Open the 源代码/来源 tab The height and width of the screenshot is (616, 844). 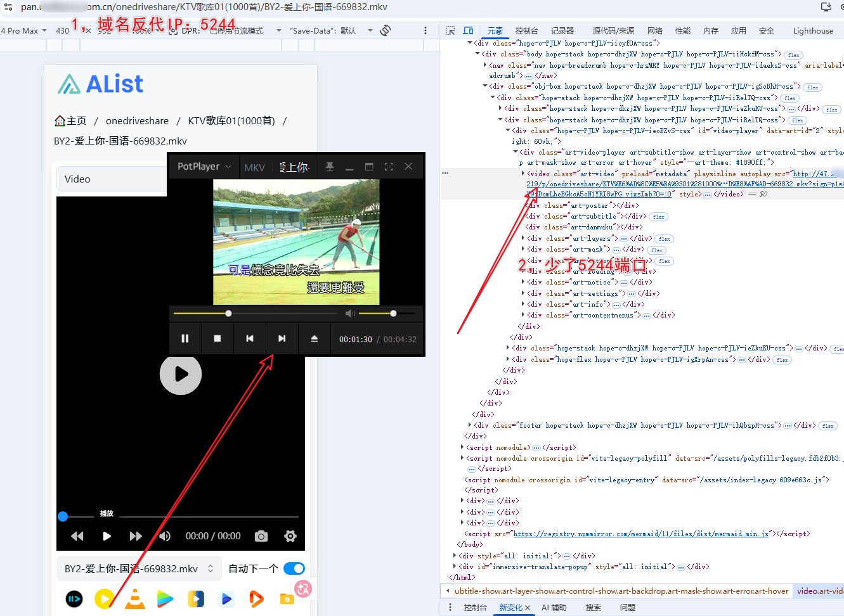(613, 30)
